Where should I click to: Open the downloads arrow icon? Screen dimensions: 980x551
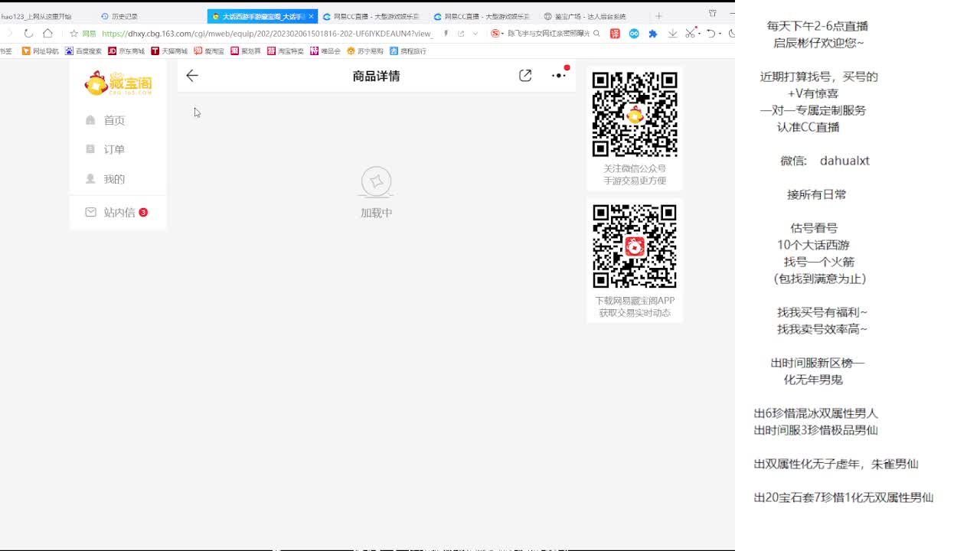coord(672,34)
